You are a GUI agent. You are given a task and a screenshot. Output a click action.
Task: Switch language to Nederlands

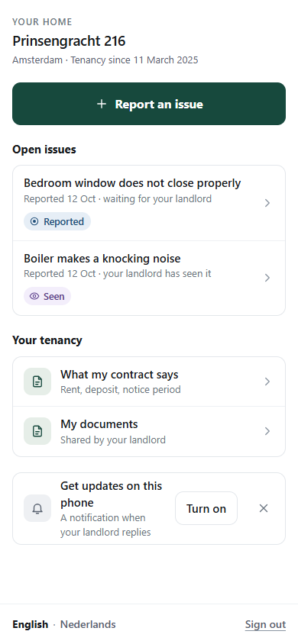tap(88, 625)
